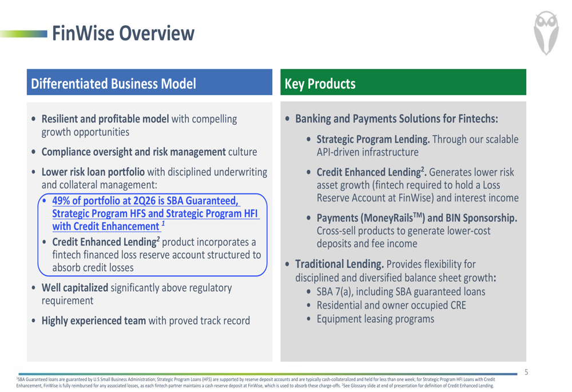This screenshot has width=572, height=392.
Task: Click 'Residential and owner occupied CRE'
Action: (391, 305)
